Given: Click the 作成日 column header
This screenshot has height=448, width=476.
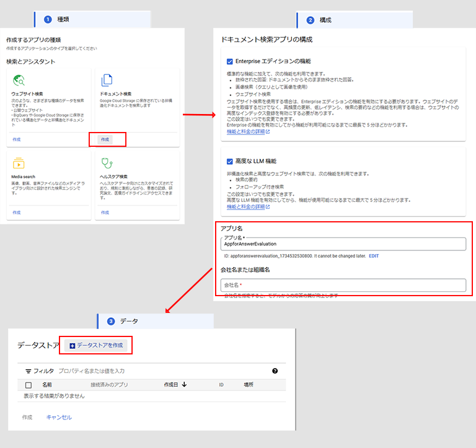Looking at the screenshot, I should (x=171, y=385).
